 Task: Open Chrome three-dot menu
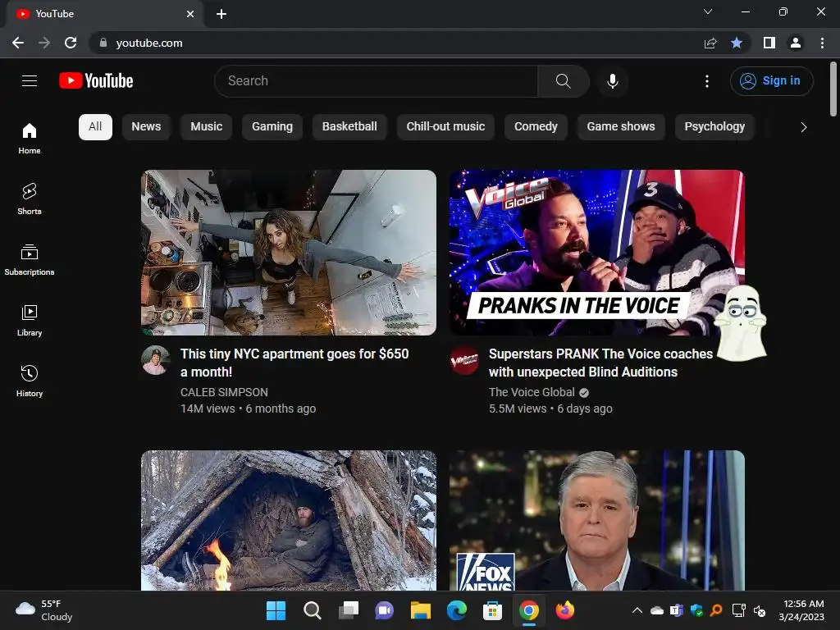point(822,43)
